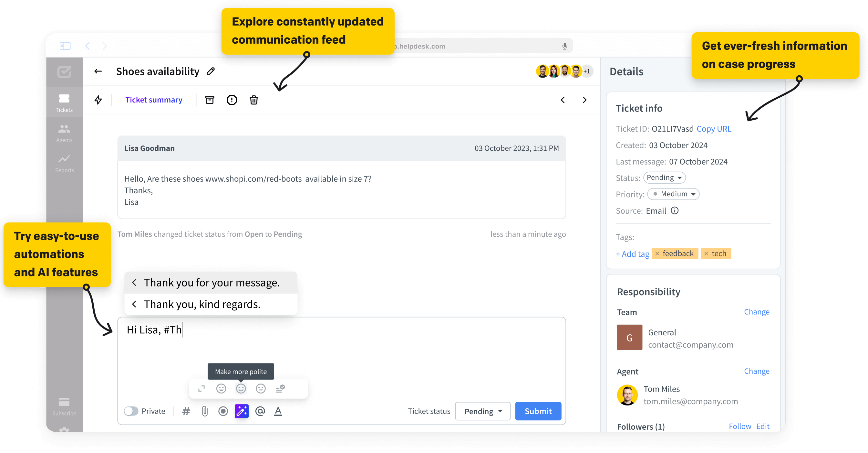Screen dimensions: 868x453
Task: Select the Reports sidebar item
Action: (64, 164)
